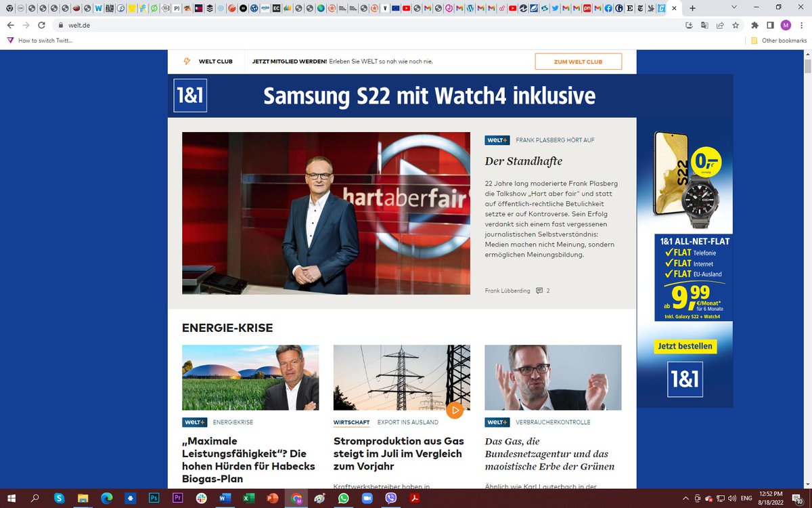Open the gesturing man with glasses thumbnail

(553, 377)
